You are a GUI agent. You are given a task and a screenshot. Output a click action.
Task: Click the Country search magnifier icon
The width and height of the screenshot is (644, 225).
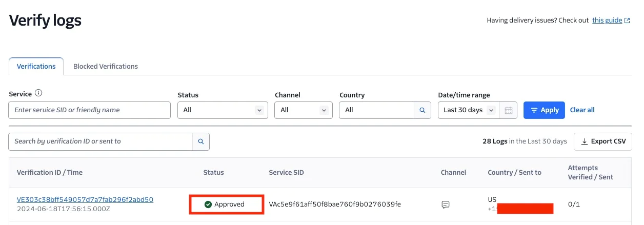[422, 110]
